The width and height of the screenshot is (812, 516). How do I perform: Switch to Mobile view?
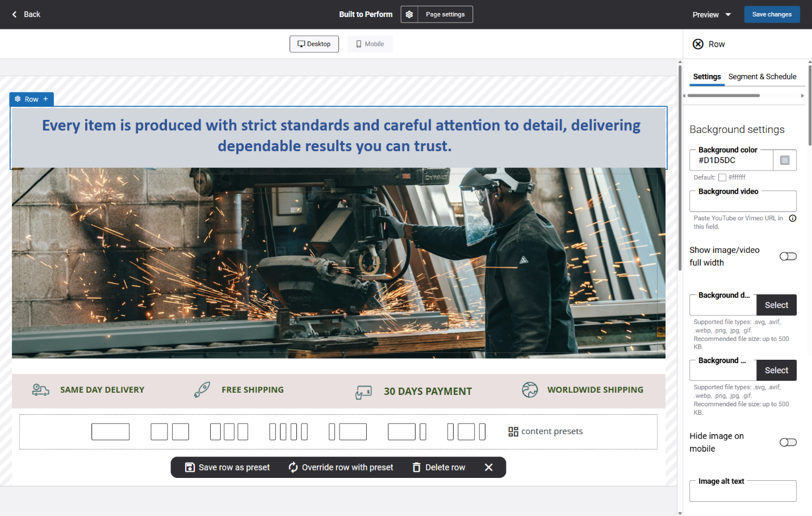pyautogui.click(x=370, y=44)
